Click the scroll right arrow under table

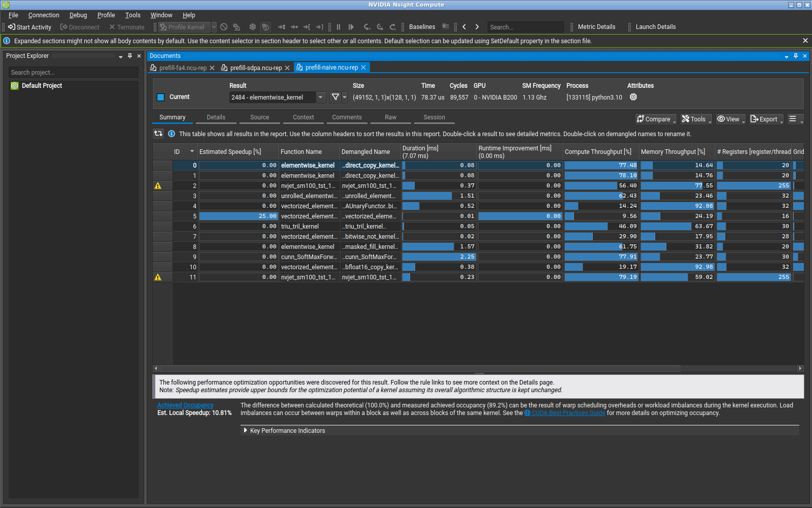pyautogui.click(x=800, y=368)
